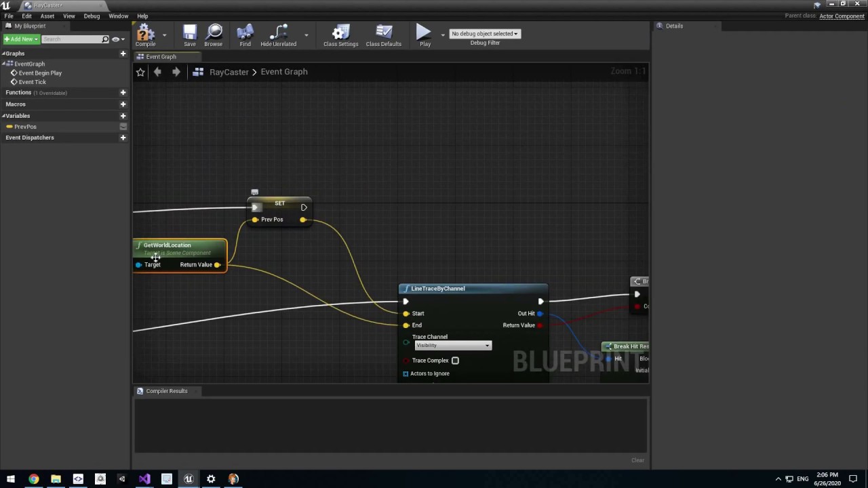868x488 pixels.
Task: Open the Debug menu
Action: pyautogui.click(x=92, y=16)
